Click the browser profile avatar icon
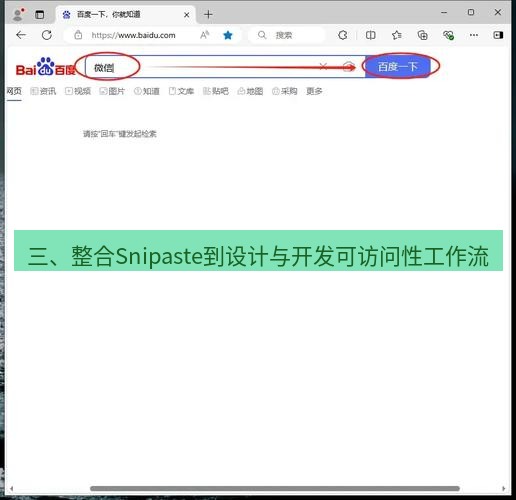Image resolution: width=516 pixels, height=500 pixels. click(x=17, y=15)
